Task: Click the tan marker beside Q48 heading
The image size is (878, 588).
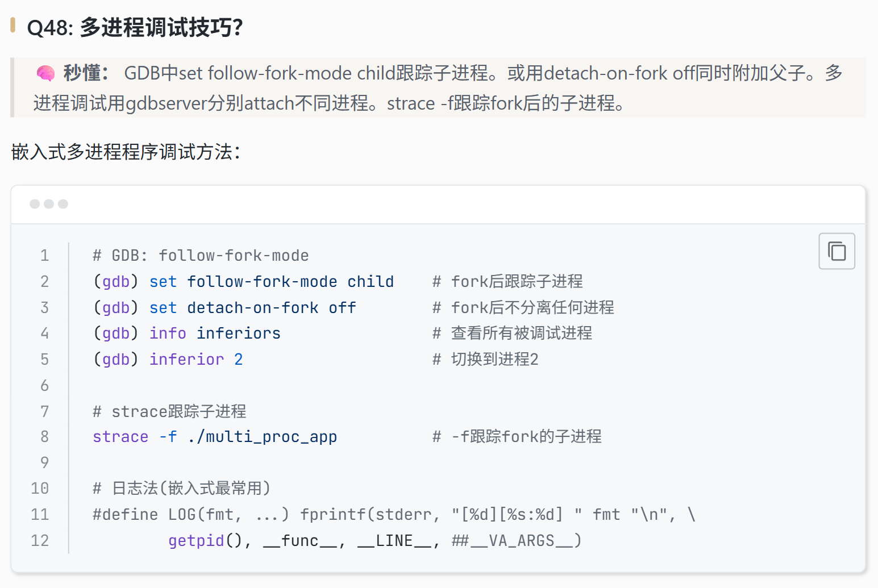Action: 13,25
